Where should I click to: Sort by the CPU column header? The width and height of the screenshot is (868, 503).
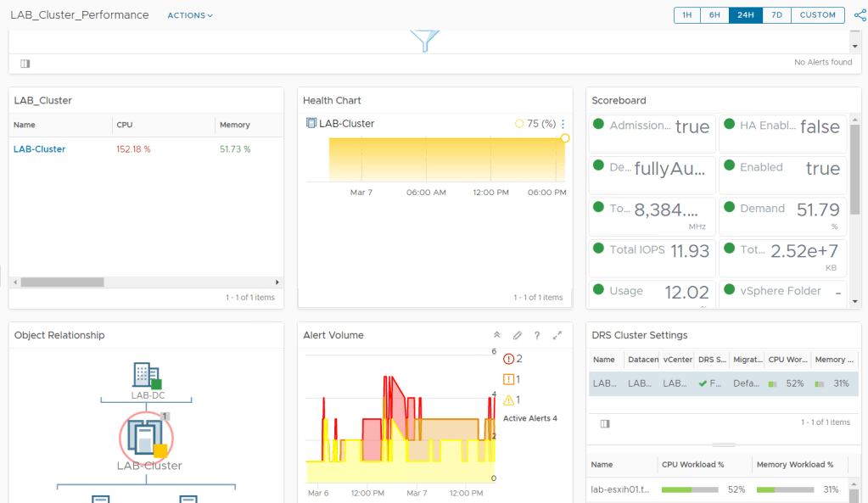pos(124,125)
